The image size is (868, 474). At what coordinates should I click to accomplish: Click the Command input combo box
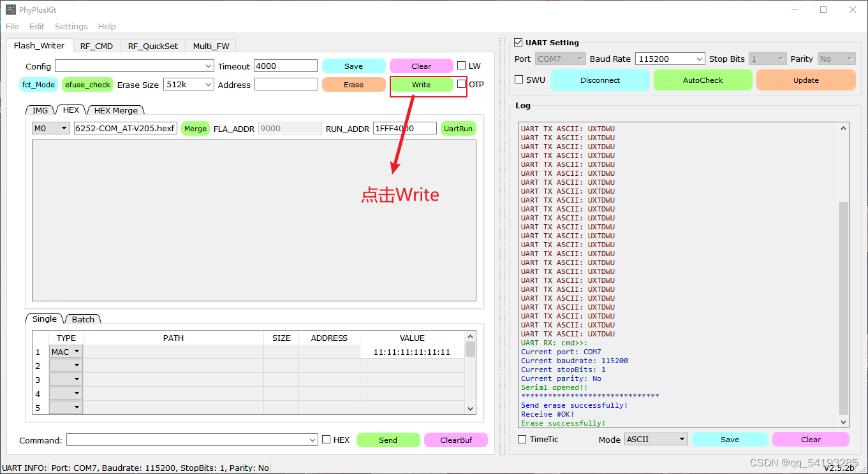point(192,440)
